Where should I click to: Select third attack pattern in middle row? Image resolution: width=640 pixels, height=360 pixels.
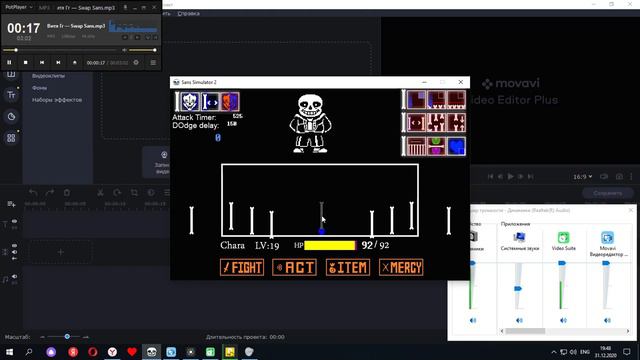pyautogui.click(x=456, y=123)
